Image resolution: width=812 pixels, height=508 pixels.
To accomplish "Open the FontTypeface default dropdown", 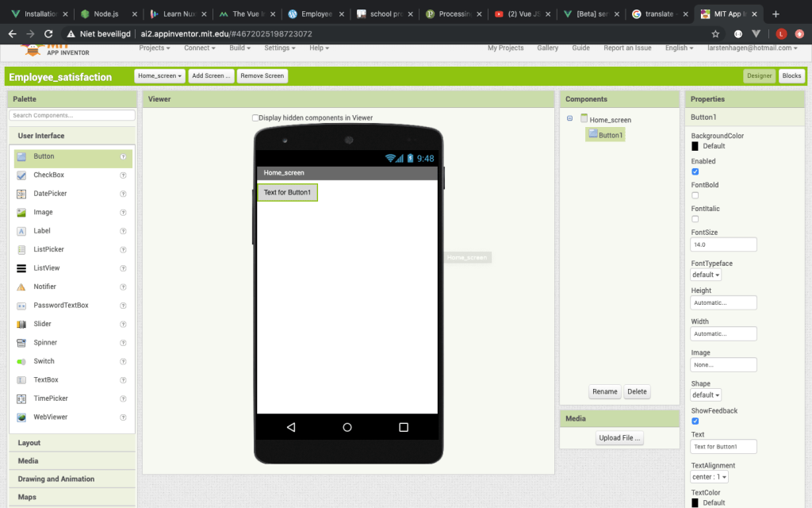I will pos(706,275).
